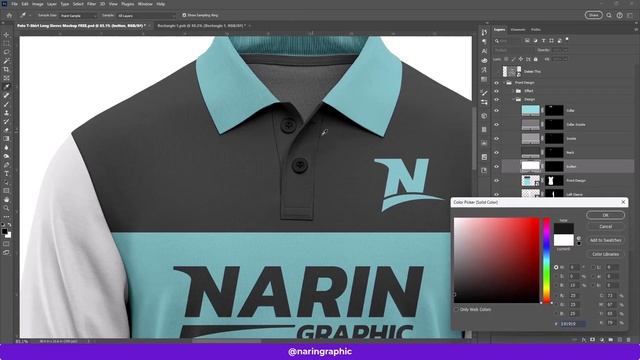Select the Rectangular Marquee tool
Image resolution: width=640 pixels, height=360 pixels.
coord(6,43)
